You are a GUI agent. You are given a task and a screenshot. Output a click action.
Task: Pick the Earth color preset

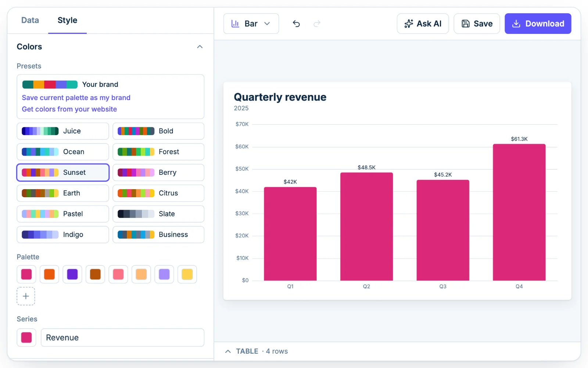click(63, 193)
